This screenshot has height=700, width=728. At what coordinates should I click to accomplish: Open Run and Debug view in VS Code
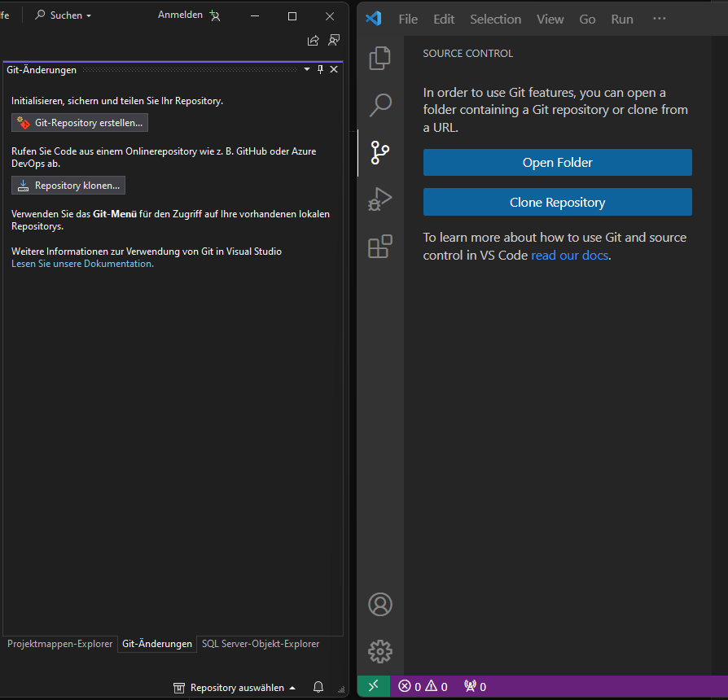click(x=379, y=199)
